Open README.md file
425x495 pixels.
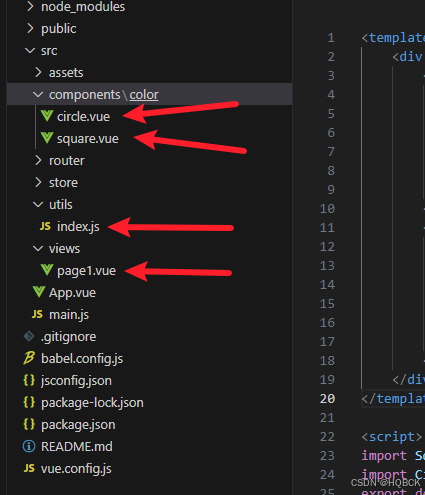coord(77,447)
